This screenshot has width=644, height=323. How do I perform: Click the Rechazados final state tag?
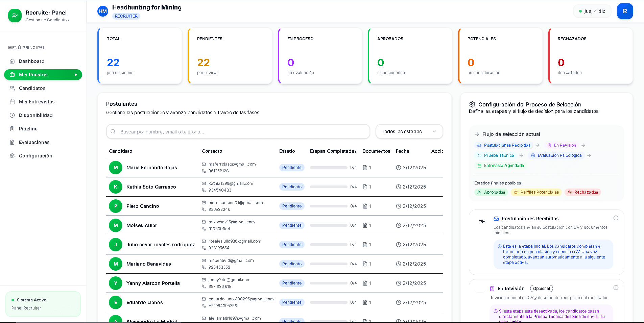(x=582, y=192)
